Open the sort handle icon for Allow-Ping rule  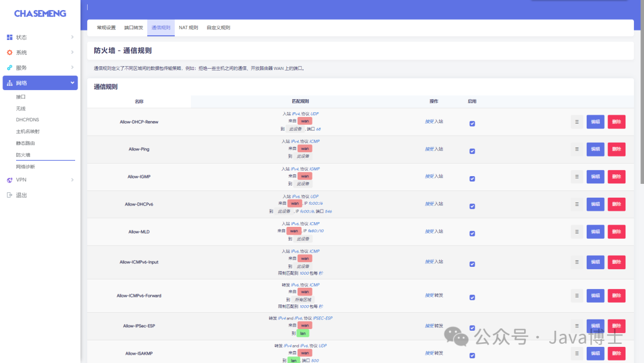(577, 149)
